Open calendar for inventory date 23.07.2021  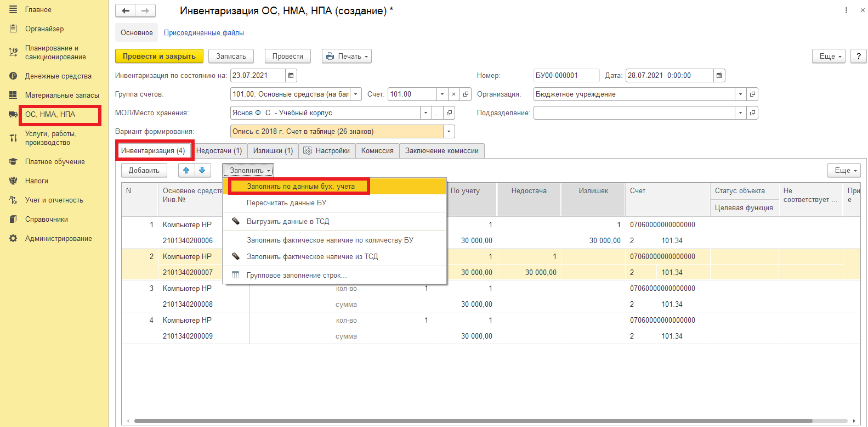(291, 75)
